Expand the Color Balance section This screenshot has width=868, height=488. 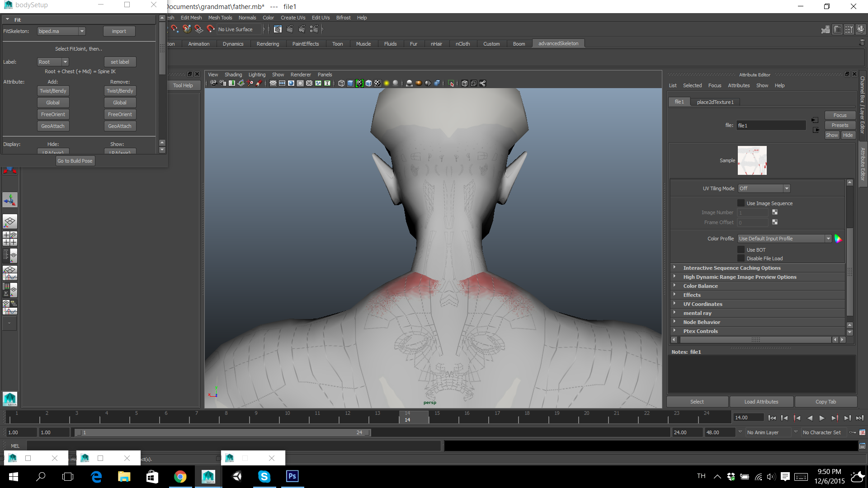pos(757,286)
